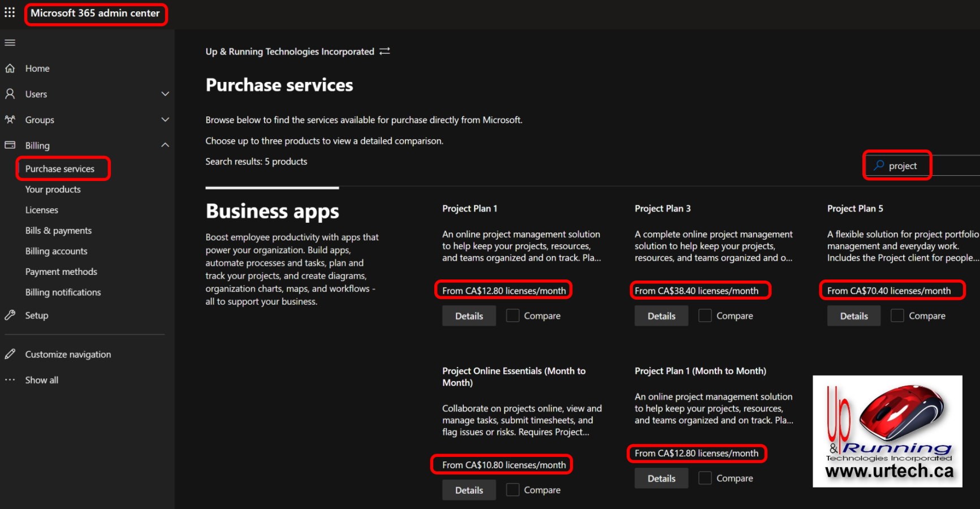Open the app launcher waffle icon

pos(10,12)
